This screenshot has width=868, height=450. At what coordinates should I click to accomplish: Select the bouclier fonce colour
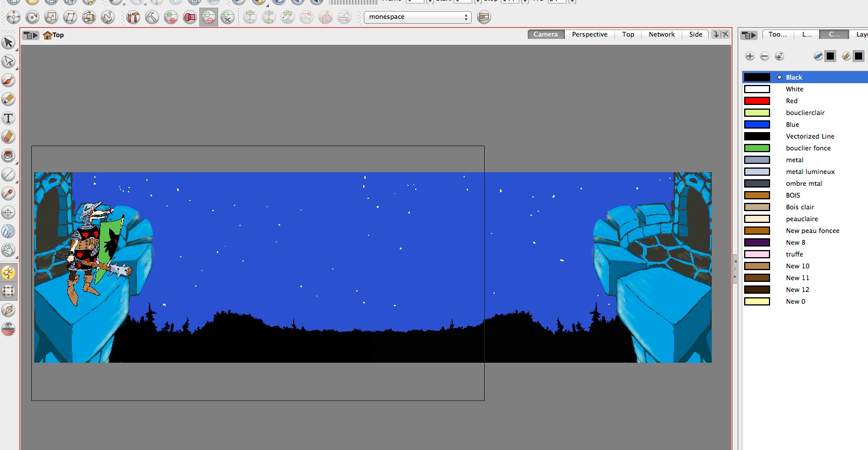[x=805, y=148]
